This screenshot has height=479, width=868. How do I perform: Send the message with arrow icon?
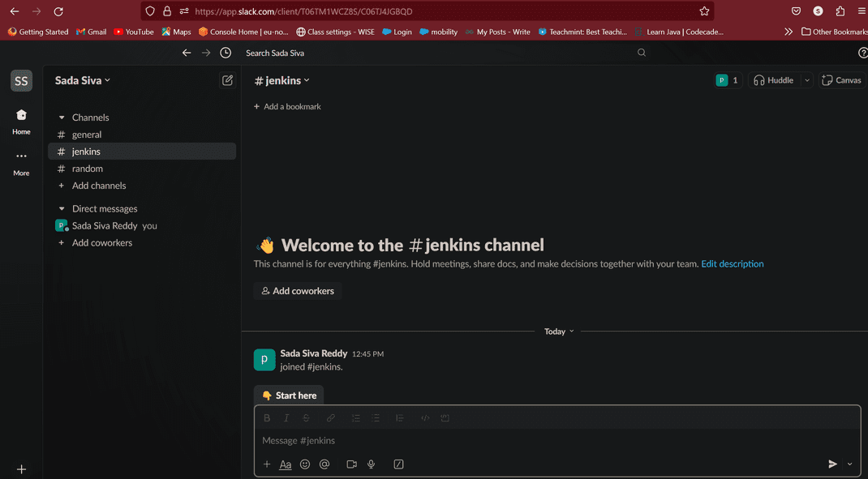click(x=832, y=464)
